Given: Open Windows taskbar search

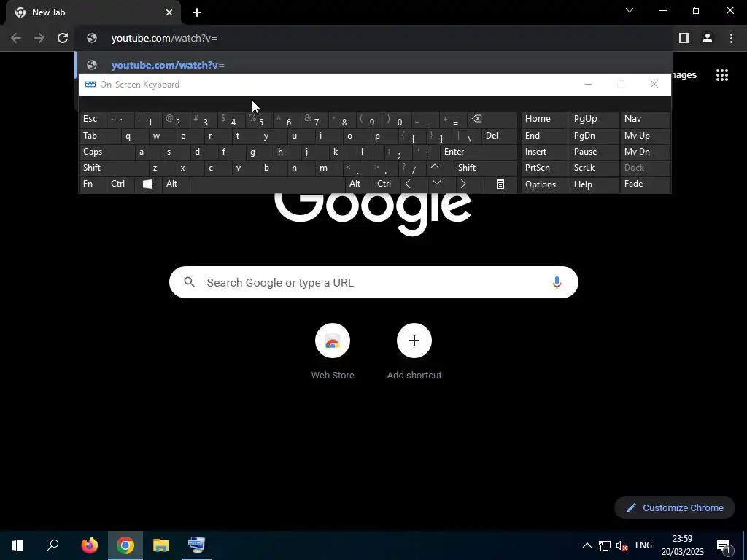Looking at the screenshot, I should pyautogui.click(x=53, y=545).
